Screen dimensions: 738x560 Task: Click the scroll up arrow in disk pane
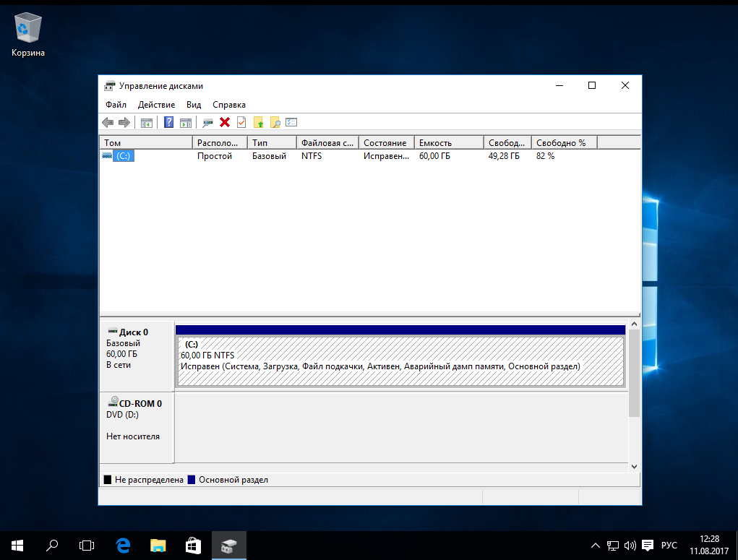click(634, 324)
